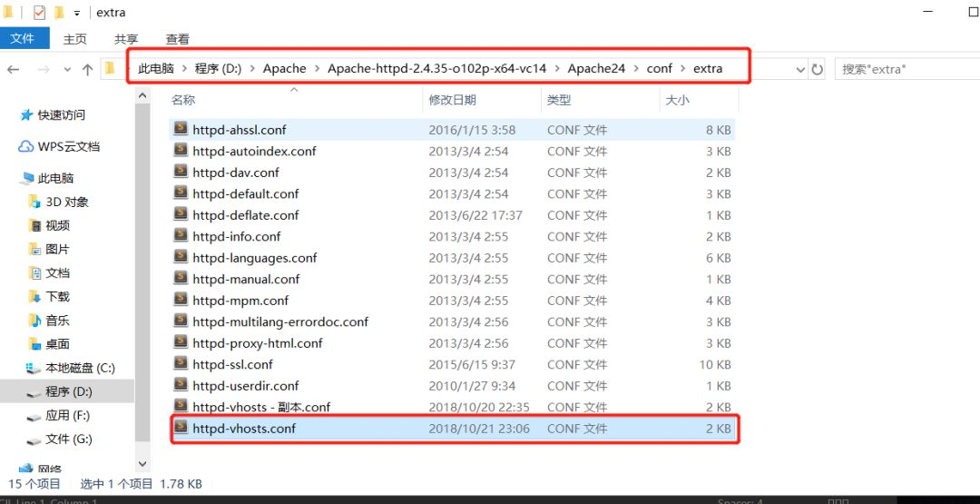The image size is (980, 504).
Task: Switch to the 共享 ribbon tab
Action: pyautogui.click(x=126, y=39)
